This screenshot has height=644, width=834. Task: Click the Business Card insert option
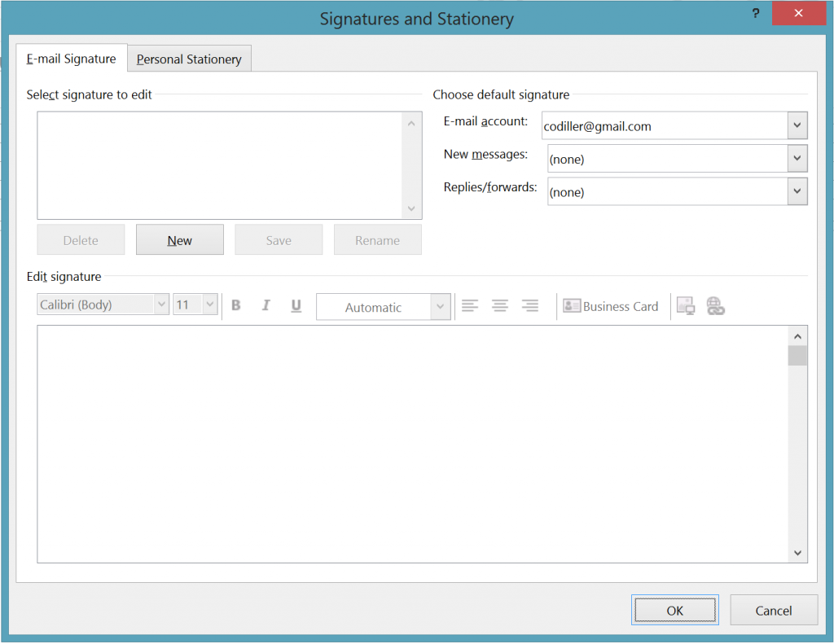(612, 306)
